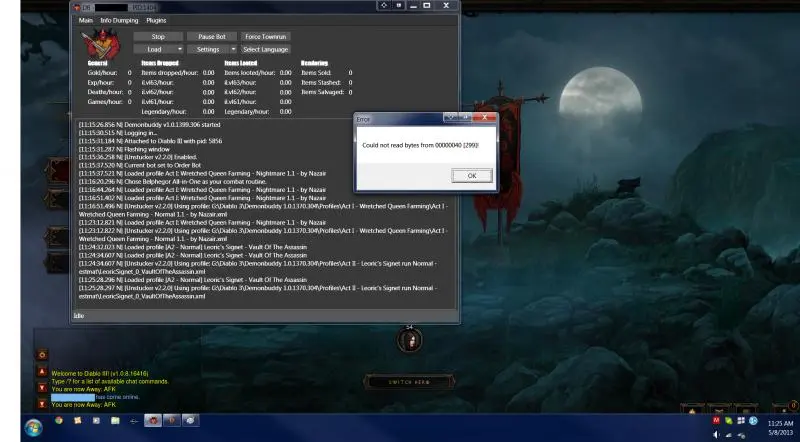Click the Pause Bot button
800x442 pixels.
(212, 36)
